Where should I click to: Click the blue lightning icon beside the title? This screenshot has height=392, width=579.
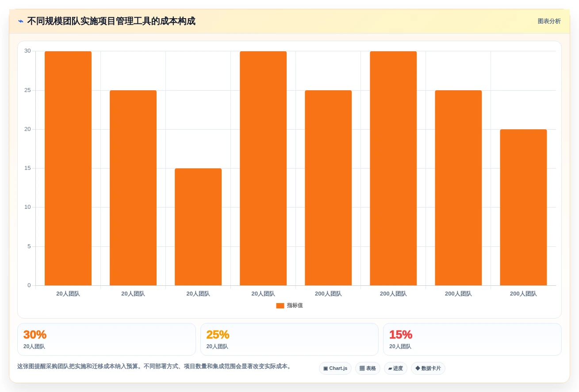point(21,21)
